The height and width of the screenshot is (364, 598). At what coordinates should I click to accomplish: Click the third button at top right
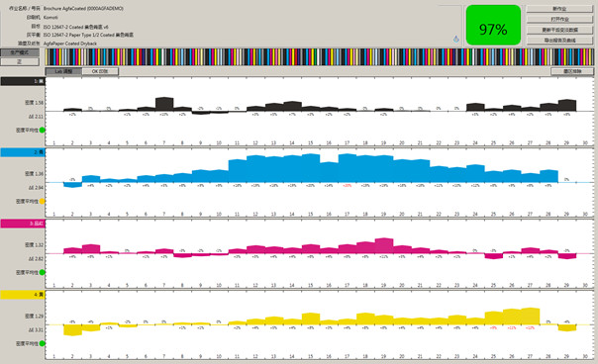click(559, 30)
